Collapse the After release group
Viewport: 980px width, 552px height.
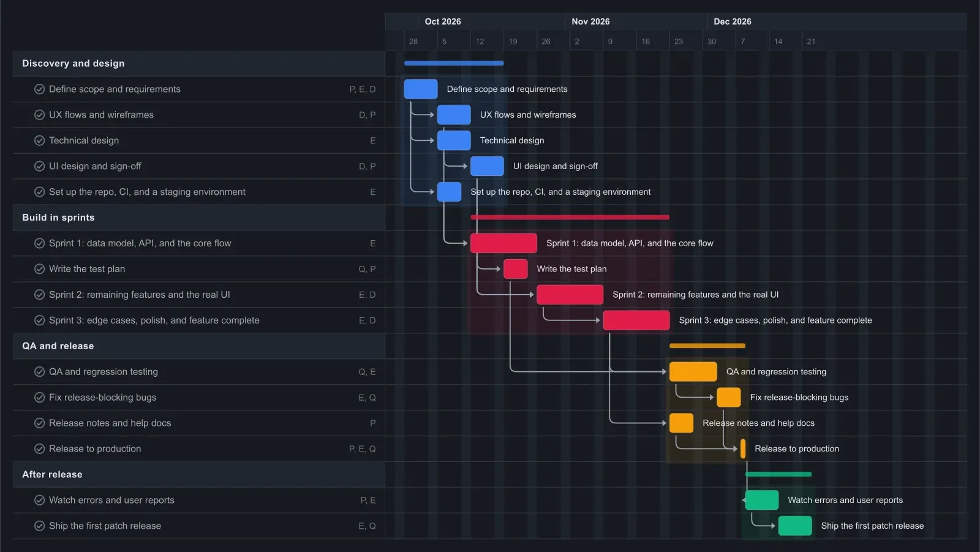click(x=199, y=475)
